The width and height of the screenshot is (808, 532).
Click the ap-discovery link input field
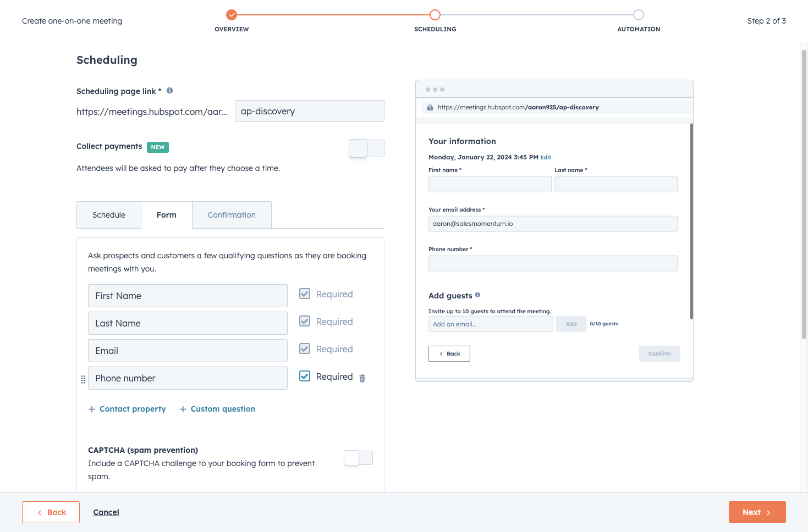[x=309, y=111]
